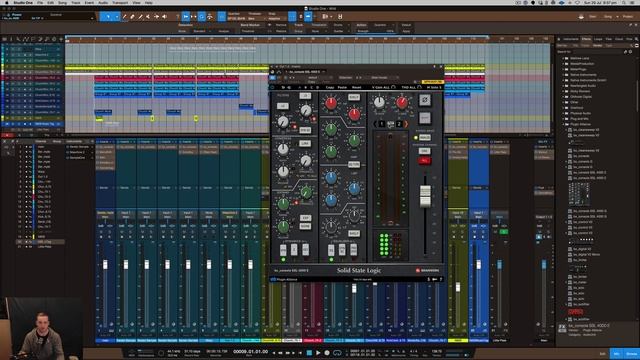Viewport: 640px width, 360px height.
Task: Click the Edit button at the bottom right
Action: [x=602, y=353]
